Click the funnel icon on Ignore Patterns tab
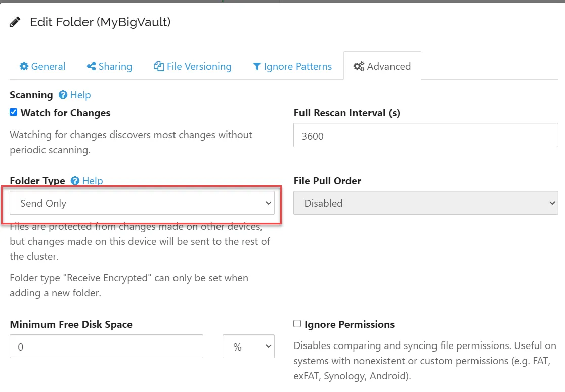The image size is (565, 392). pos(257,66)
